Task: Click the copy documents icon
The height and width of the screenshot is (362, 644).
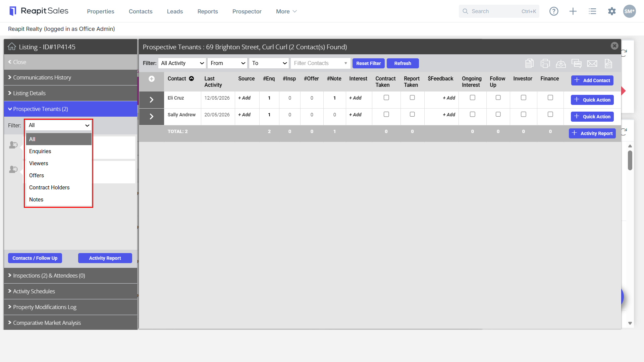Action: click(530, 63)
